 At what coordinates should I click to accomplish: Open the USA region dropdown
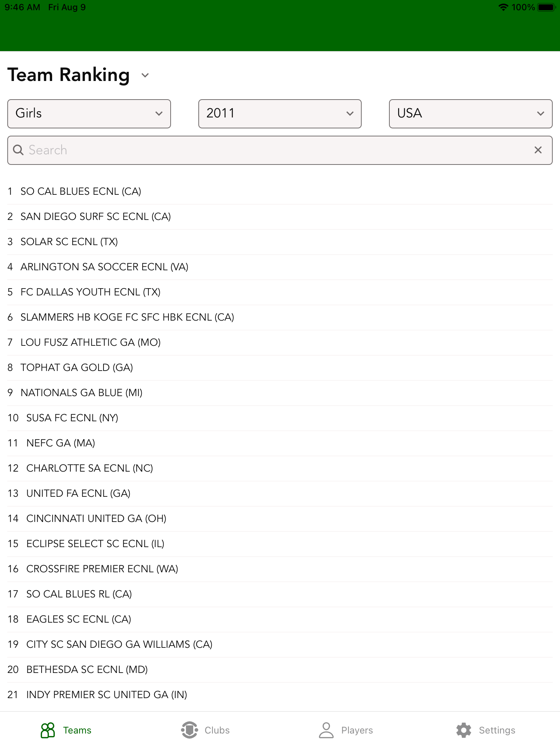pos(470,113)
